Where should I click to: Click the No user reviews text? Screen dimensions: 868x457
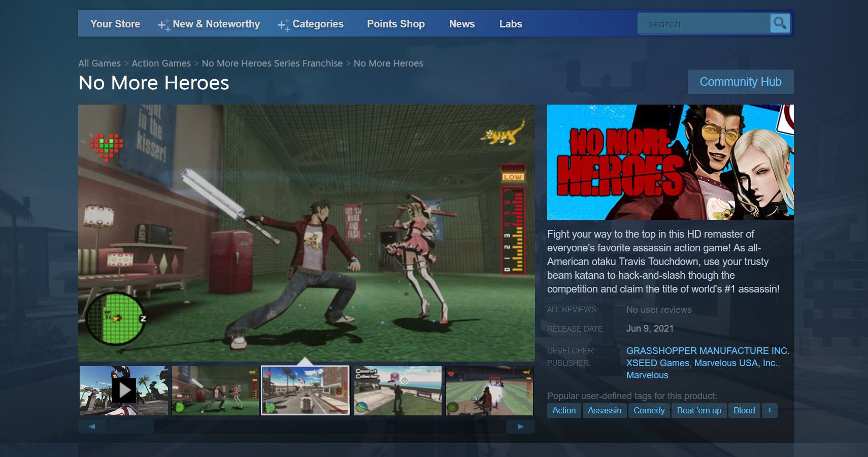point(659,310)
